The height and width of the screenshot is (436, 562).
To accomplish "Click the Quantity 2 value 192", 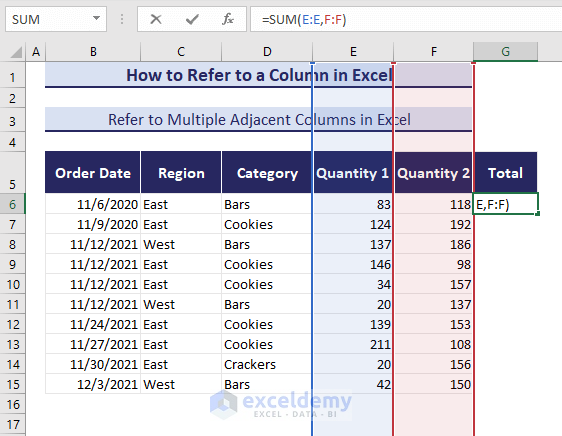I will tap(434, 224).
